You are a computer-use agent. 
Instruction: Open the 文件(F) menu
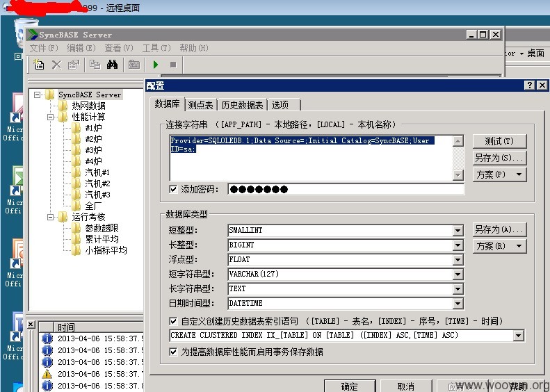(x=44, y=48)
